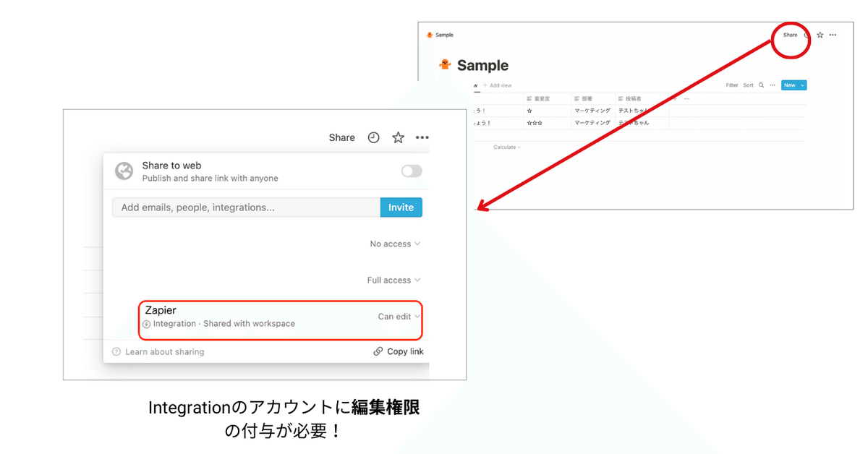Change Zapier Can edit permission
868x454 pixels.
(x=399, y=317)
